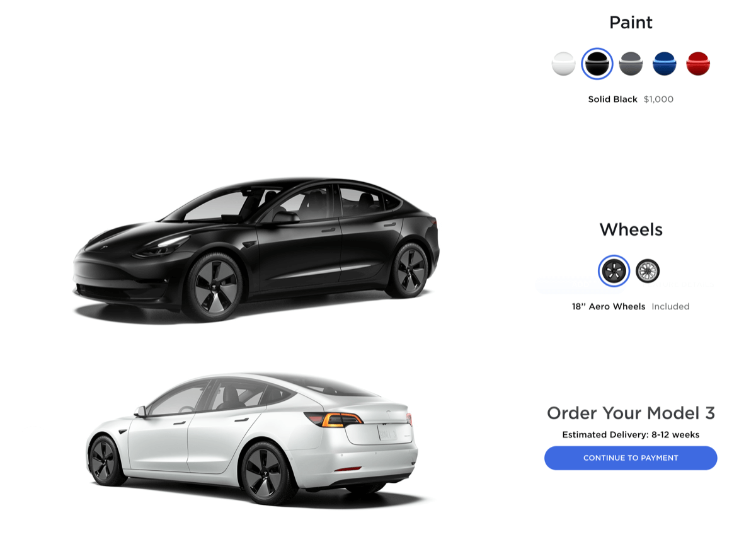Click the 18'' Aero Wheels label text
Image resolution: width=756 pixels, height=554 pixels.
[x=609, y=307]
